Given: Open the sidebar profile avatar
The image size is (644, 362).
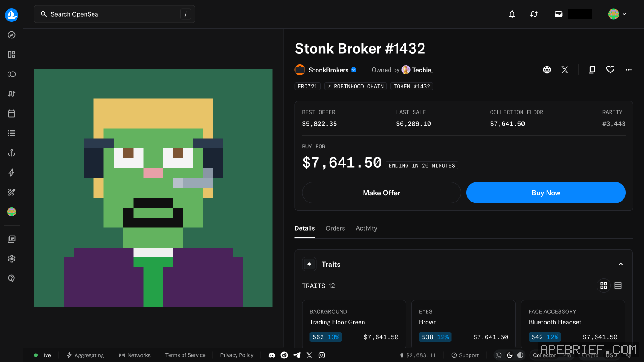Looking at the screenshot, I should (12, 212).
